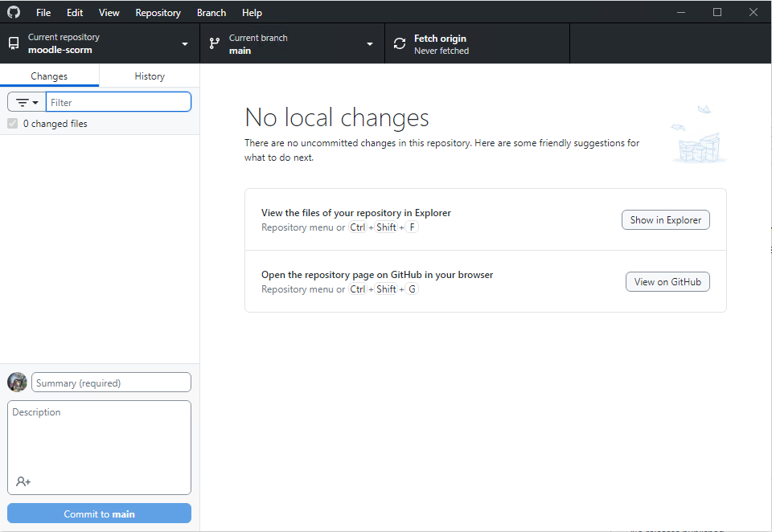The height and width of the screenshot is (532, 772).
Task: Open the Repository menu
Action: (158, 13)
